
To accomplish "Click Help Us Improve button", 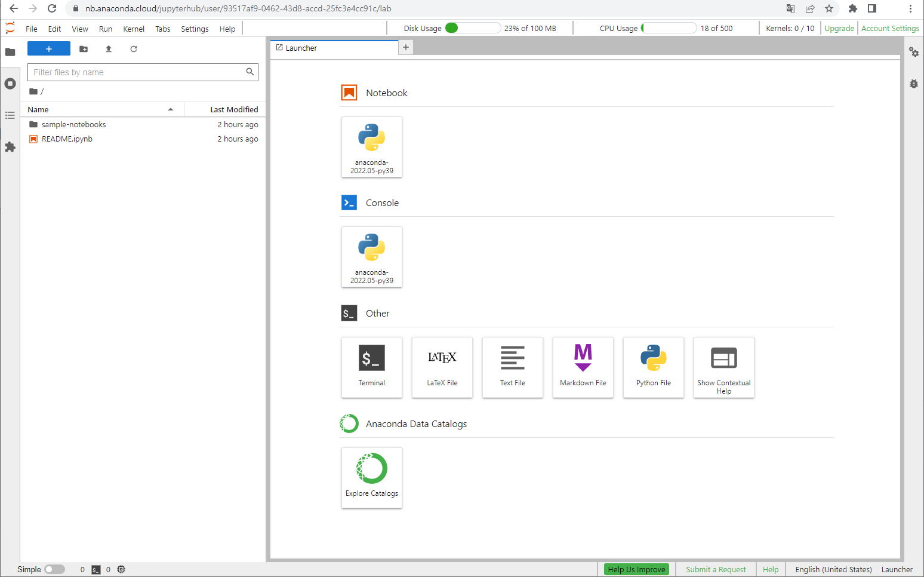I will pyautogui.click(x=636, y=569).
